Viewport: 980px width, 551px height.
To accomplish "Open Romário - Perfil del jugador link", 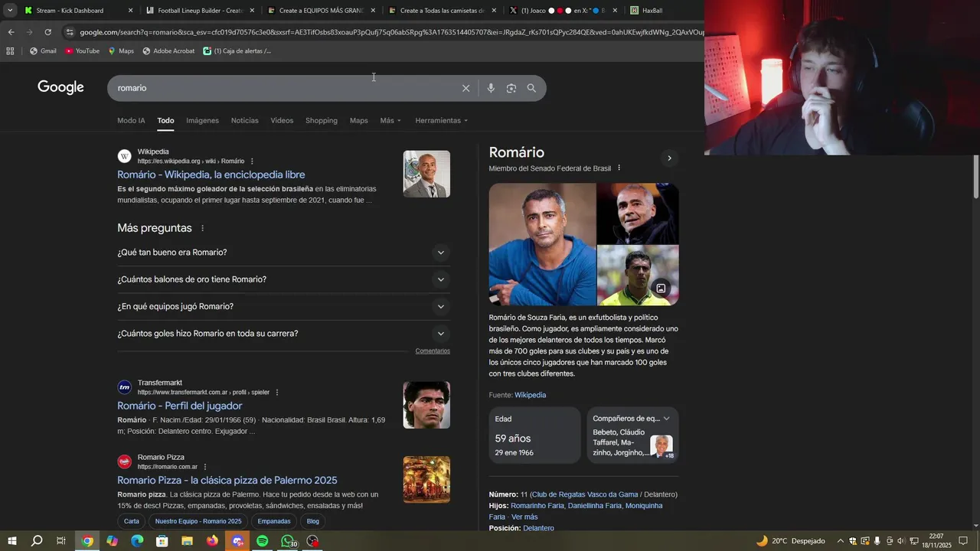I will tap(180, 406).
